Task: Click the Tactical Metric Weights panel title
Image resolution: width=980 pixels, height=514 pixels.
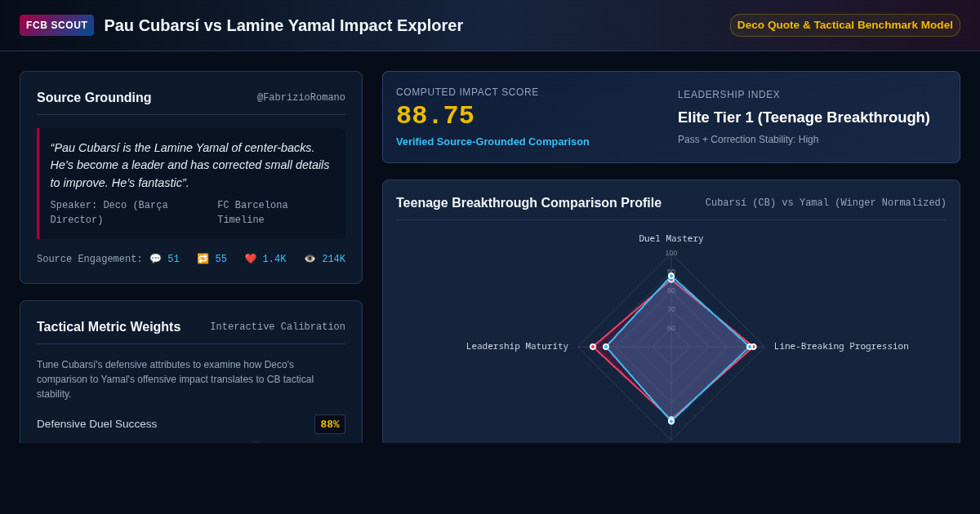Action: 109,327
